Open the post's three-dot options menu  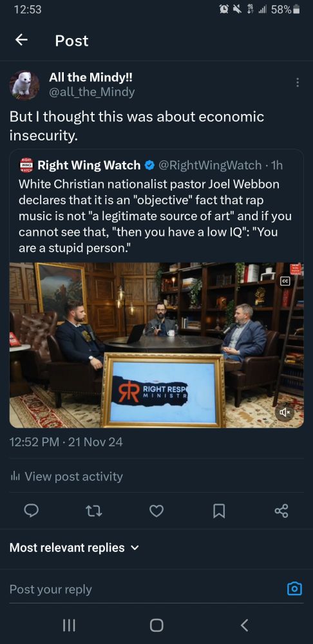coord(298,83)
